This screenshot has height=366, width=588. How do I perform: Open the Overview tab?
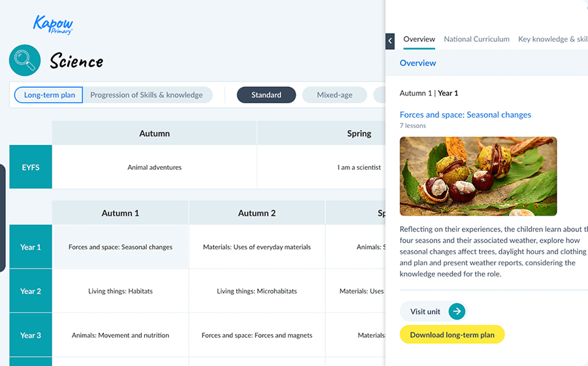[419, 39]
